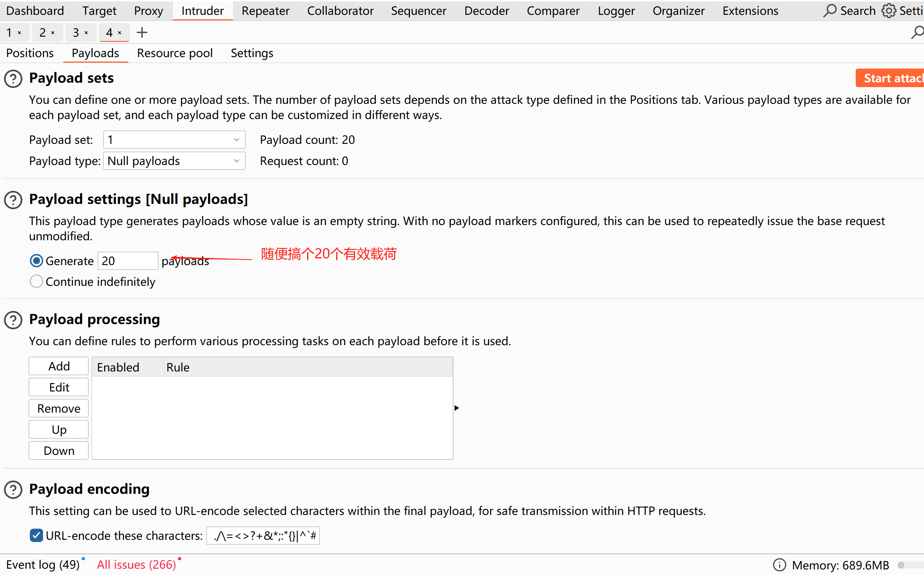Click the memory info icon
Screen dimensions: 924x575
pos(779,565)
